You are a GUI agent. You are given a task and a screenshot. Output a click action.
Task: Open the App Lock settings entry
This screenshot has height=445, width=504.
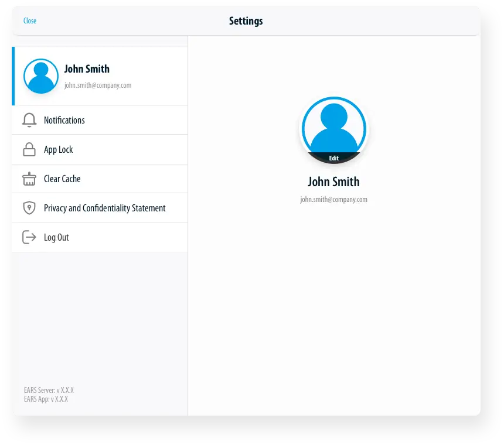tap(59, 150)
